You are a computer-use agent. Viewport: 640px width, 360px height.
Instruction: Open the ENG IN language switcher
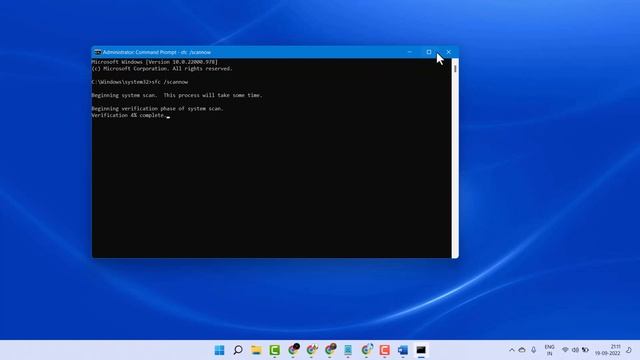[549, 350]
